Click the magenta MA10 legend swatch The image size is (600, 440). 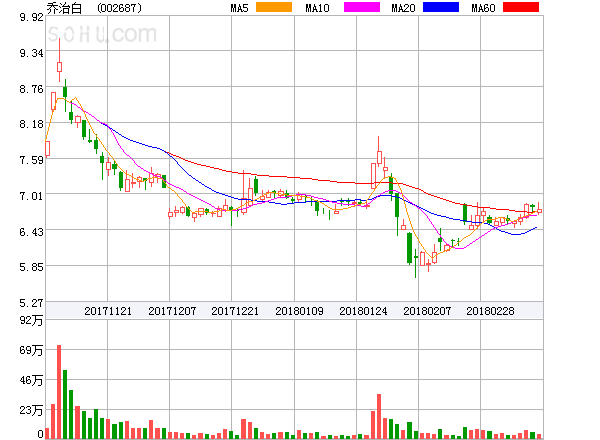362,7
